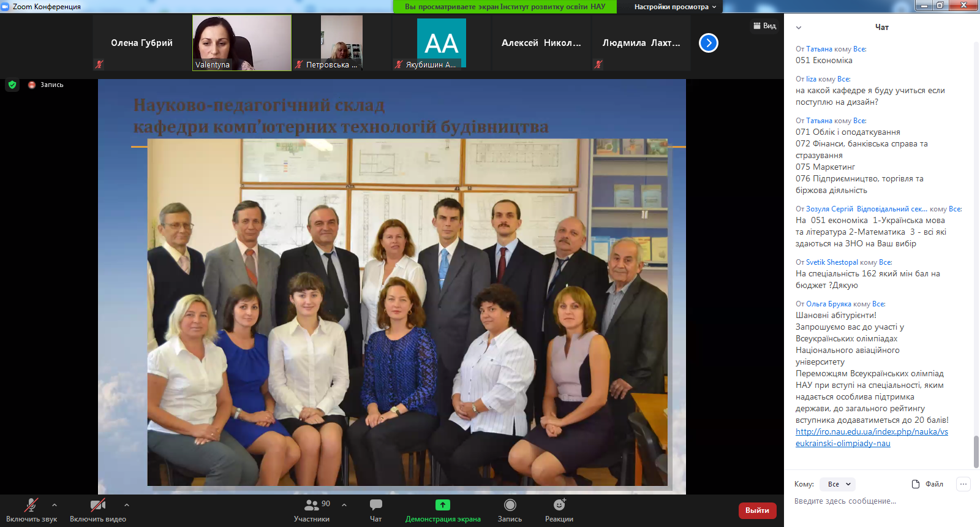Click the red Выйти leave button
Viewport: 980px width, 527px height.
[x=757, y=510]
